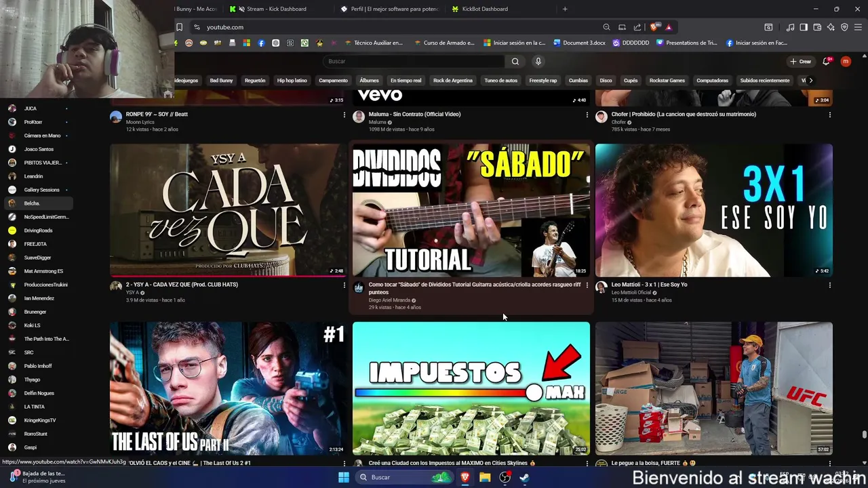Play the YSY A Cada Vez Que thumbnail
868x488 pixels.
[228, 210]
